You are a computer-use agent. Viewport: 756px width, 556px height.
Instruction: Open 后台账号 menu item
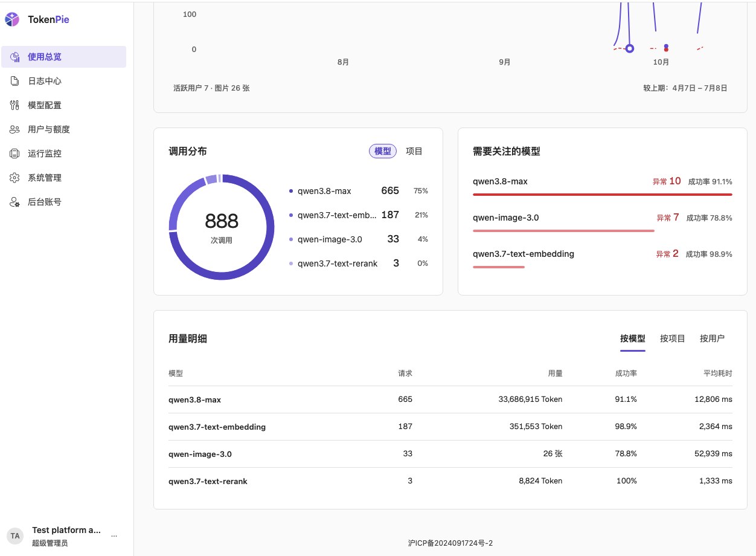coord(63,202)
